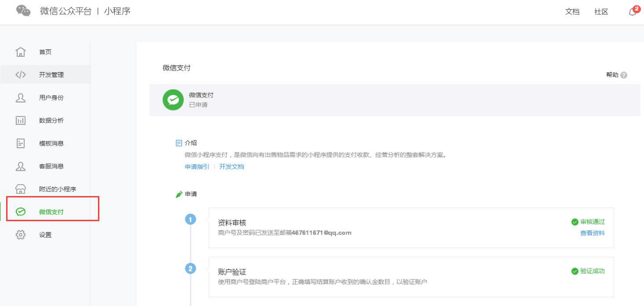
Task: Click the settings gear icon in sidebar
Action: click(x=20, y=234)
